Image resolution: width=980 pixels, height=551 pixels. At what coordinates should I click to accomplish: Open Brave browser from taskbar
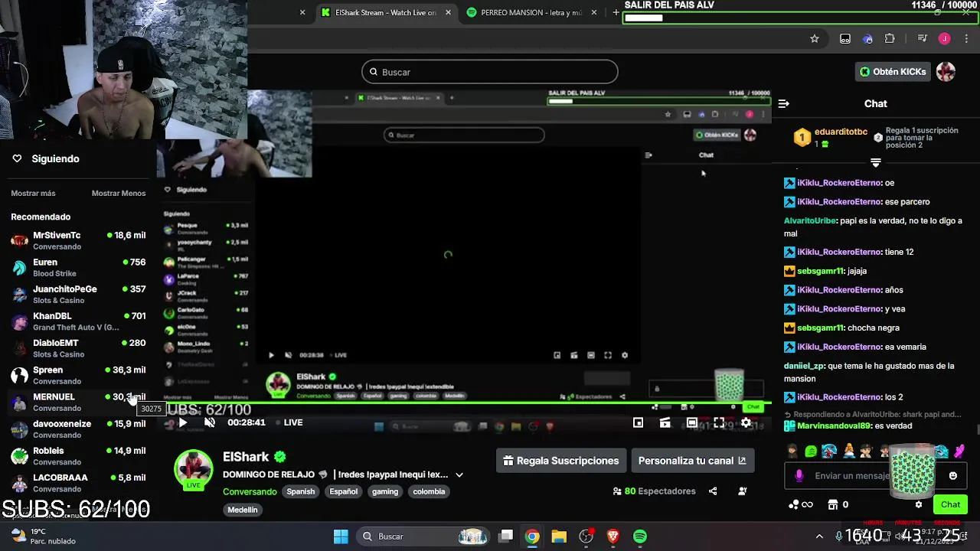(612, 536)
